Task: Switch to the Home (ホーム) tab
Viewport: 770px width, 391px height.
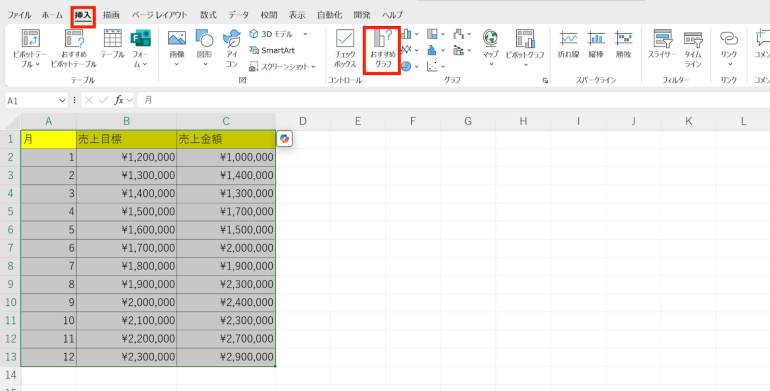Action: pyautogui.click(x=52, y=15)
